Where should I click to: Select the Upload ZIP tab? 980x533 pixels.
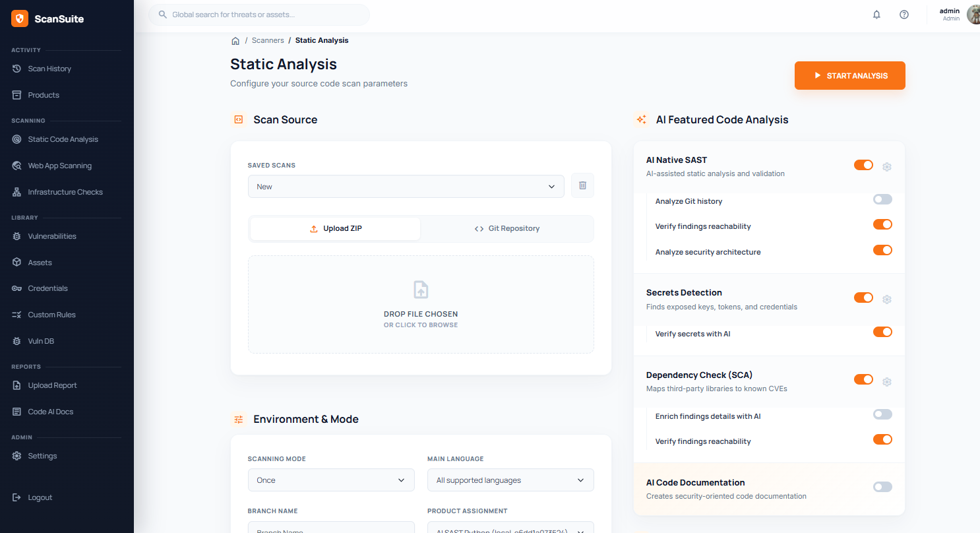click(x=336, y=229)
